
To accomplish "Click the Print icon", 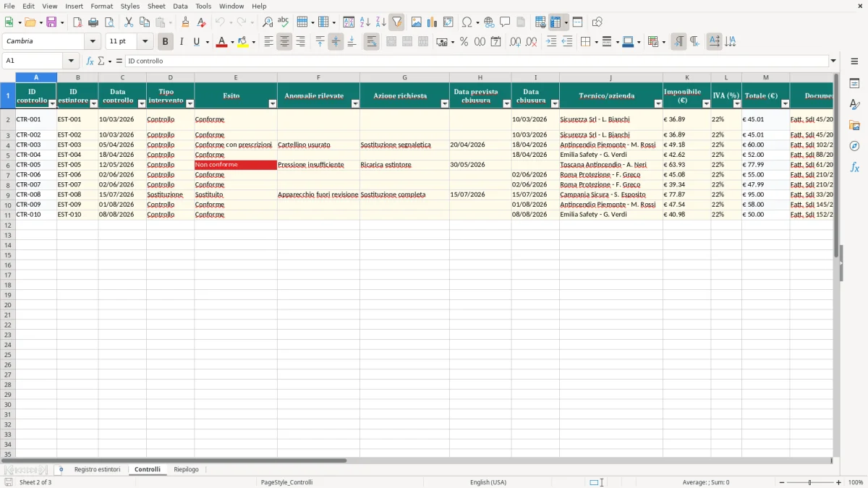I will pyautogui.click(x=93, y=22).
